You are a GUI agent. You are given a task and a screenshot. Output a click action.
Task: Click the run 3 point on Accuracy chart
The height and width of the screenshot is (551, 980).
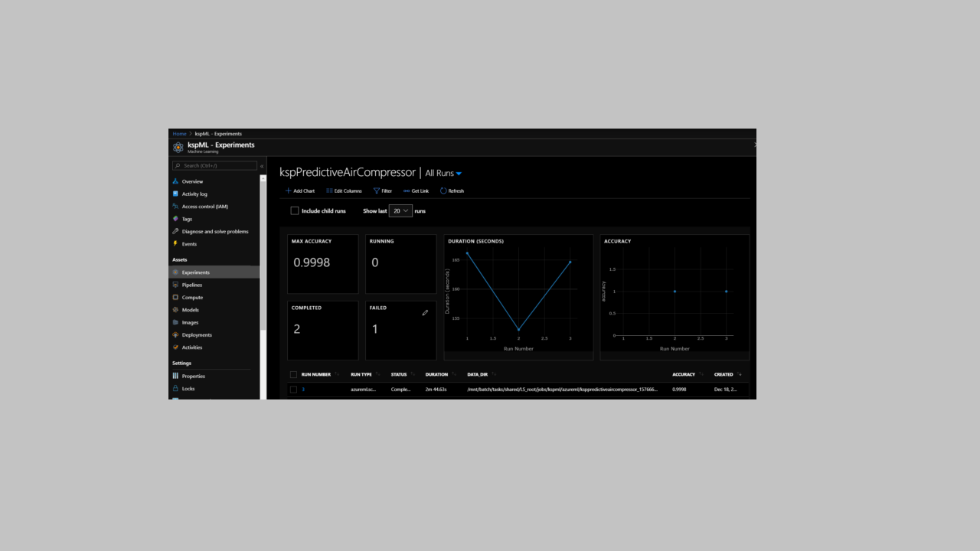(726, 292)
